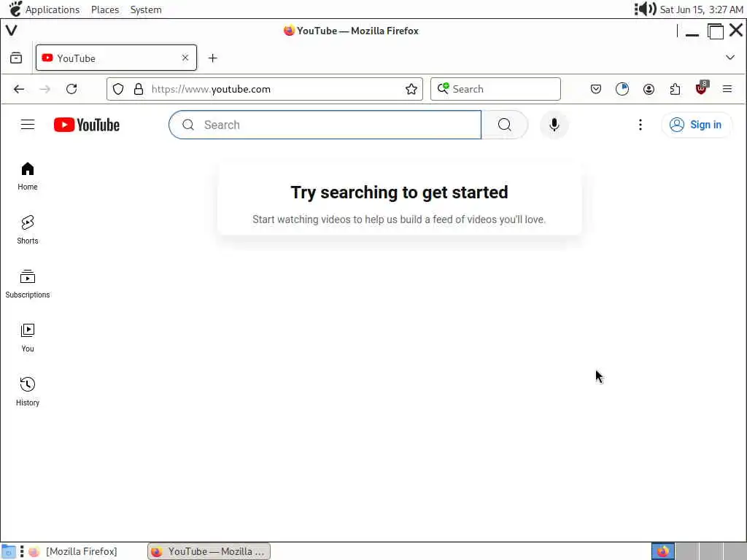747x560 pixels.
Task: Click the Sign in button
Action: (697, 125)
